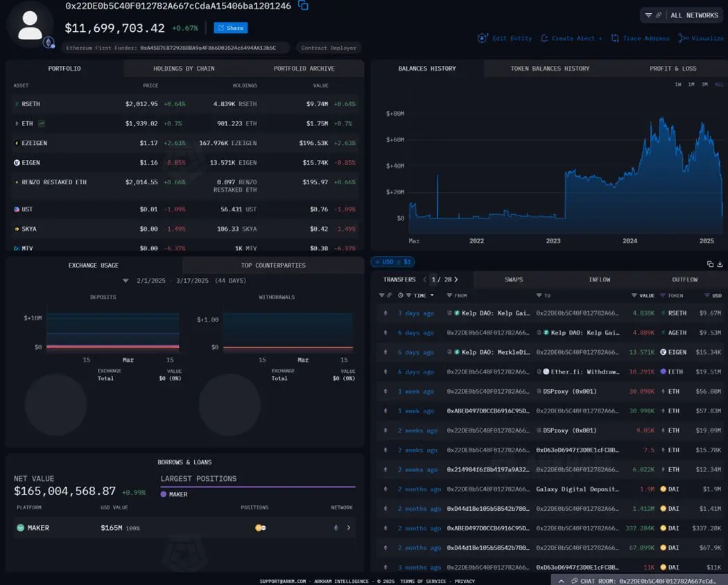Viewport: 728px width, 585px height.
Task: Open the TOKEN column filter
Action: [663, 295]
